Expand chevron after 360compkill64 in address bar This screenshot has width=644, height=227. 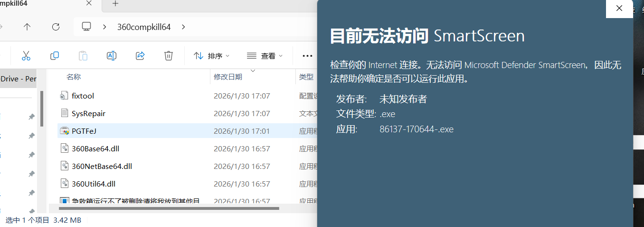183,27
